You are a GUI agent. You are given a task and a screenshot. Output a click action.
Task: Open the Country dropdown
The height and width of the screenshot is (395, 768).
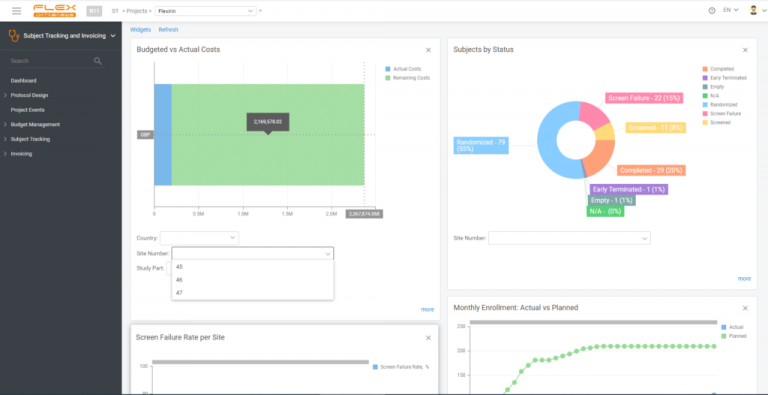[199, 238]
